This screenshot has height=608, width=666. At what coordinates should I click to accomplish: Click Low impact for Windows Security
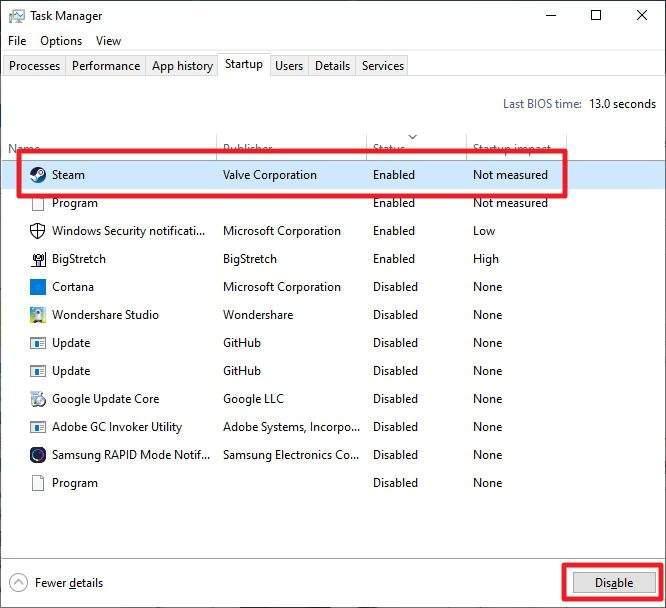484,231
